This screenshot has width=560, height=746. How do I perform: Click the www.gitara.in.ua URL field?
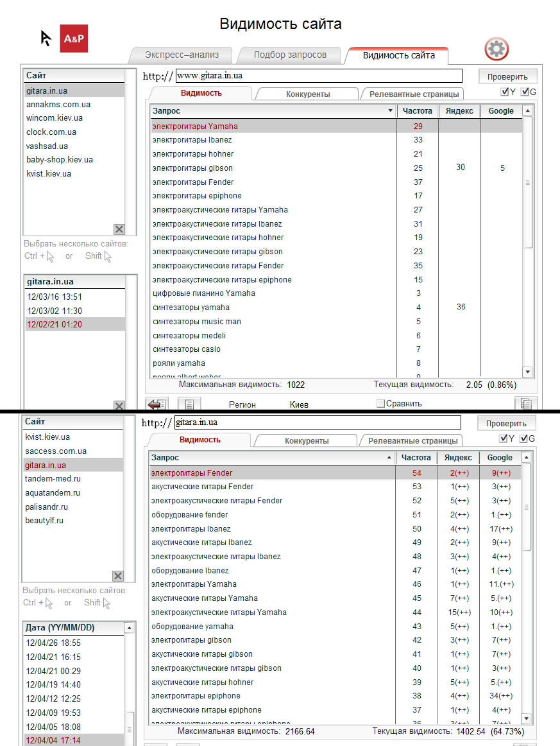pyautogui.click(x=319, y=76)
